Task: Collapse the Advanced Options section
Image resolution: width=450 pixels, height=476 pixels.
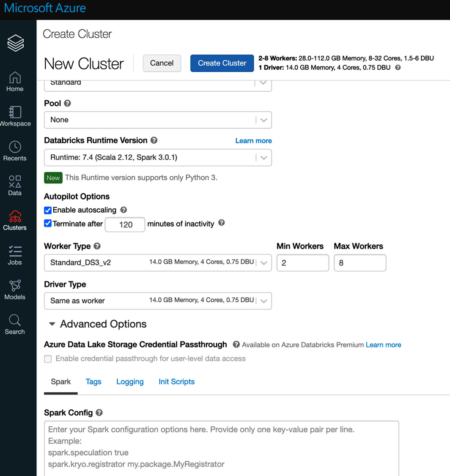Action: [98, 324]
